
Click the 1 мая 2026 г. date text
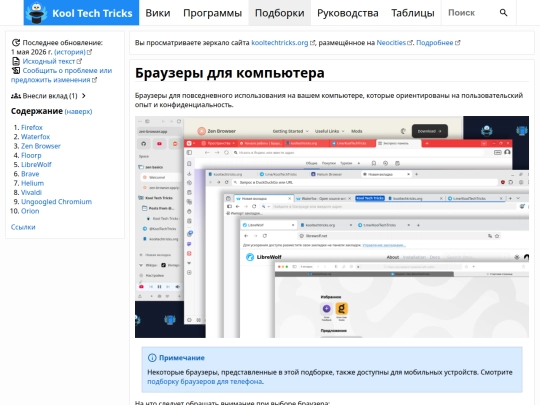click(32, 52)
